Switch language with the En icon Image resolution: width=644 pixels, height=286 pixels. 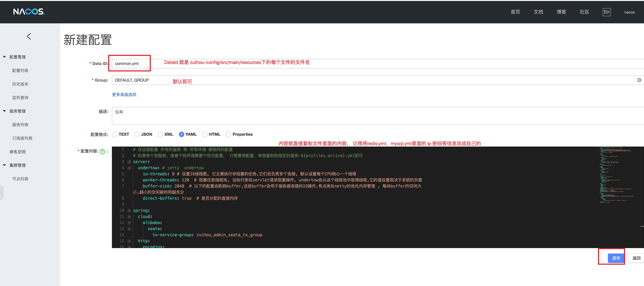(x=606, y=12)
